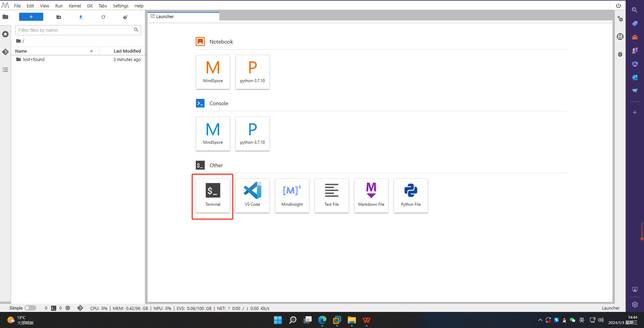Click the Git clone toolbar icon
This screenshot has height=328, width=644.
click(x=125, y=17)
